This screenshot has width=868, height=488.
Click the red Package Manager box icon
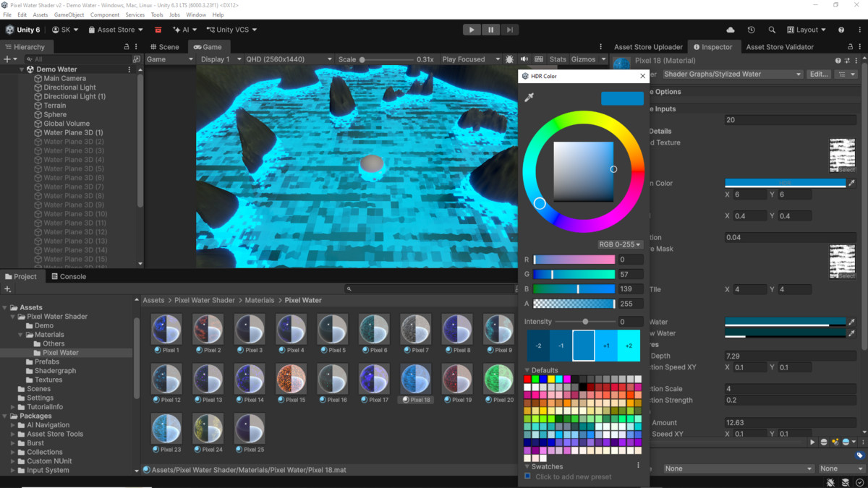click(x=158, y=30)
